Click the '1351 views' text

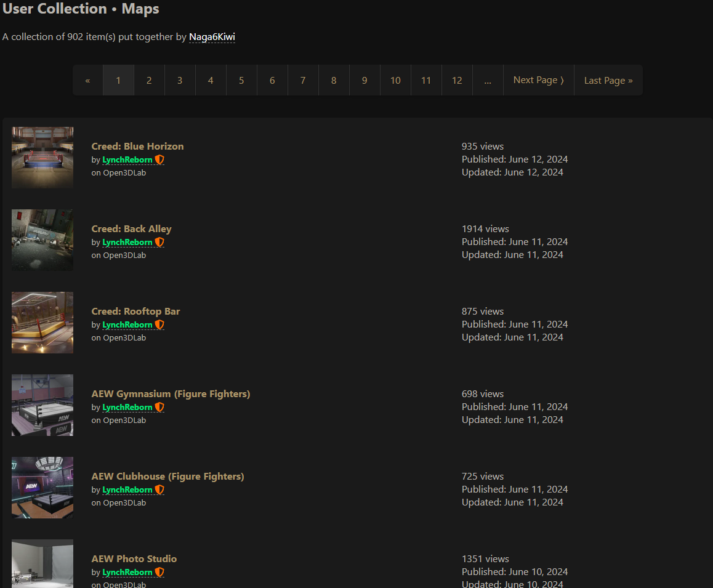click(x=485, y=559)
